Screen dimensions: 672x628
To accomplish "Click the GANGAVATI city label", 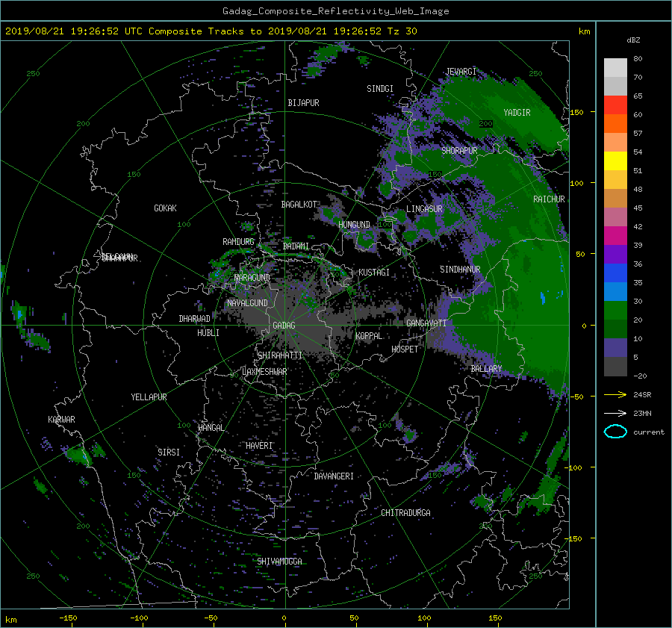I will pyautogui.click(x=426, y=323).
